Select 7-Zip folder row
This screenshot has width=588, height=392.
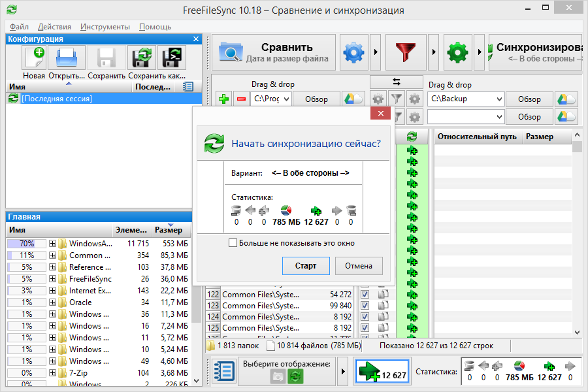click(x=98, y=373)
